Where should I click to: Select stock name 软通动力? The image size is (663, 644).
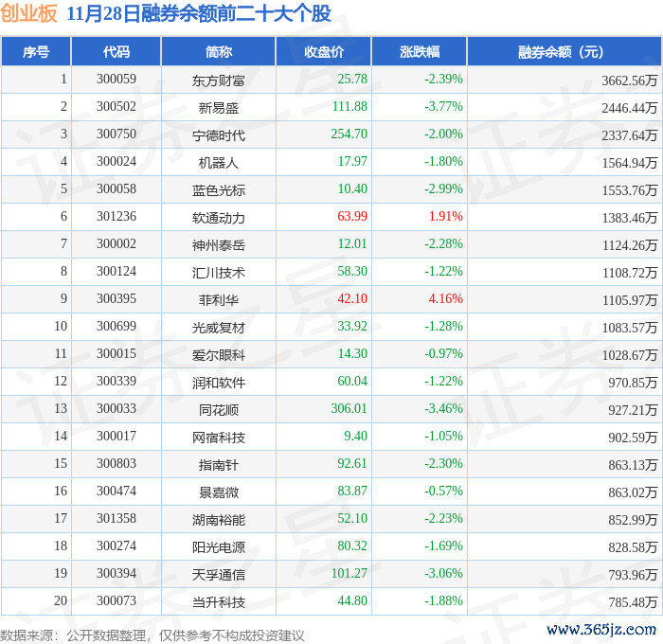coord(219,218)
